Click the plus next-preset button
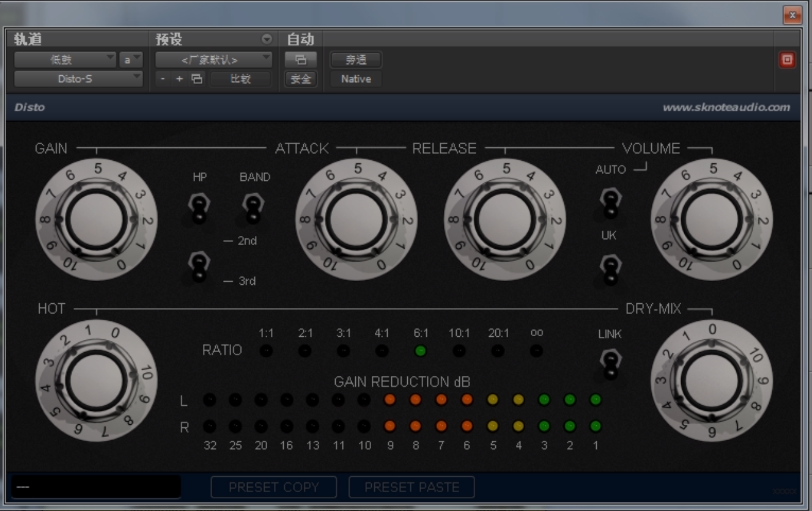 coord(179,79)
